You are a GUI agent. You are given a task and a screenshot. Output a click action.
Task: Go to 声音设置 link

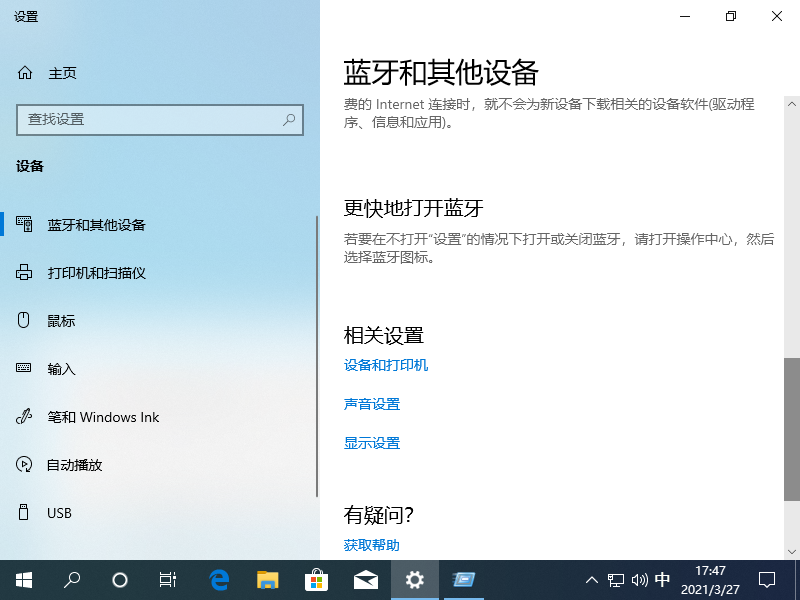[372, 404]
